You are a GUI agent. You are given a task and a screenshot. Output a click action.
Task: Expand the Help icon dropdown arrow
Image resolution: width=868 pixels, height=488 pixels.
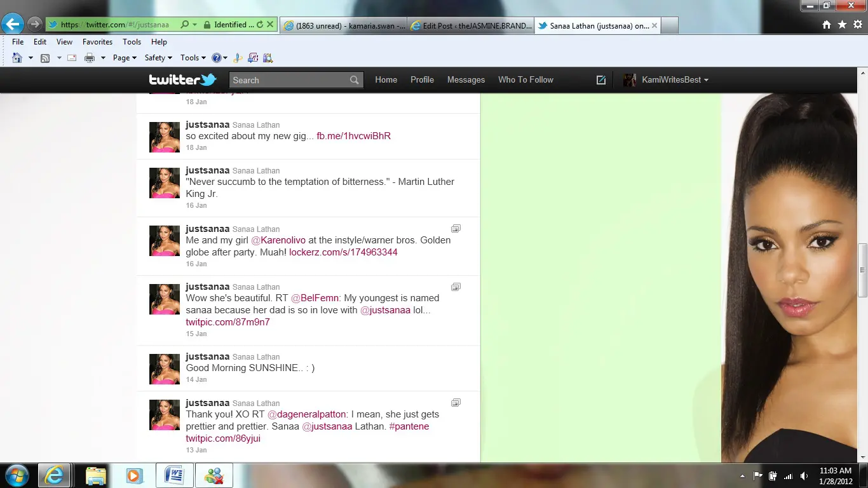[x=226, y=58]
